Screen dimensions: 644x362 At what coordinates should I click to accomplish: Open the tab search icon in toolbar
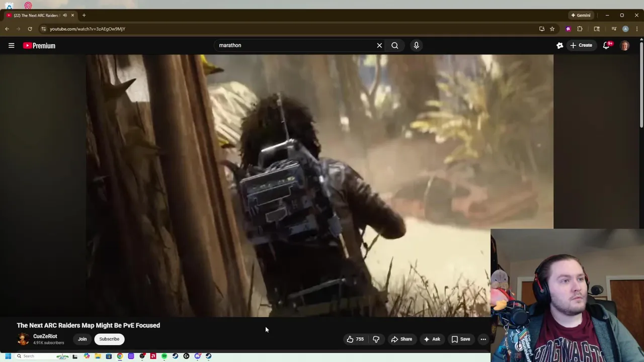[x=597, y=29]
